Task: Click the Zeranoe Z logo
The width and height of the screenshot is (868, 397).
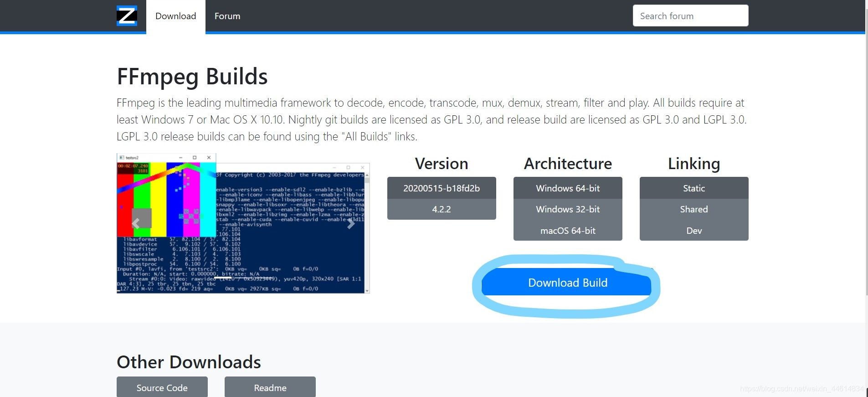Action: click(127, 16)
